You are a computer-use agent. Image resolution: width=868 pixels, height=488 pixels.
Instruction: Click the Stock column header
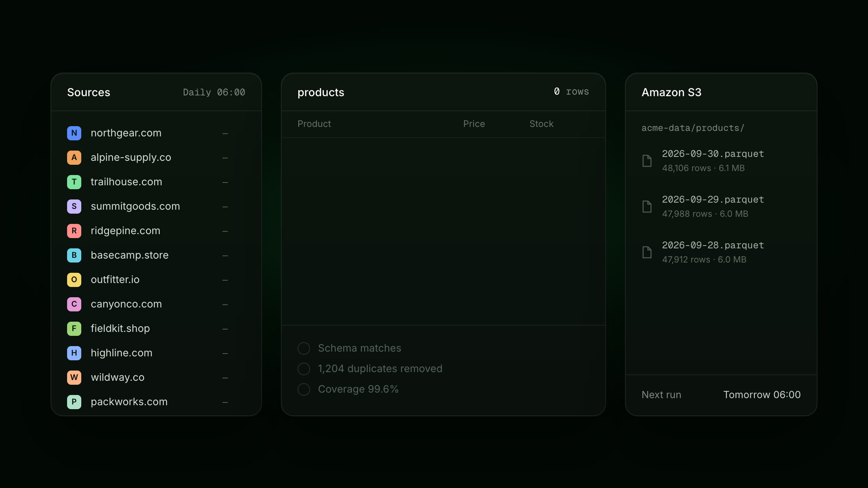click(541, 124)
